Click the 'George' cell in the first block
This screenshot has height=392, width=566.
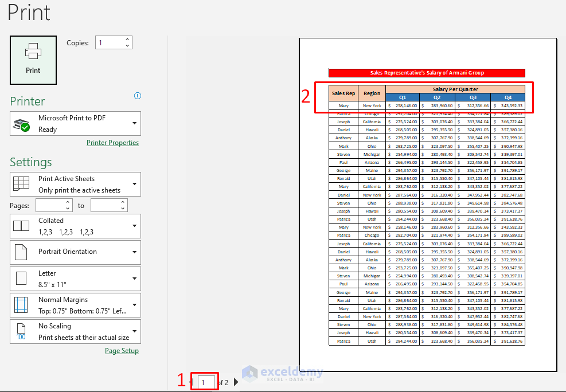click(x=343, y=171)
